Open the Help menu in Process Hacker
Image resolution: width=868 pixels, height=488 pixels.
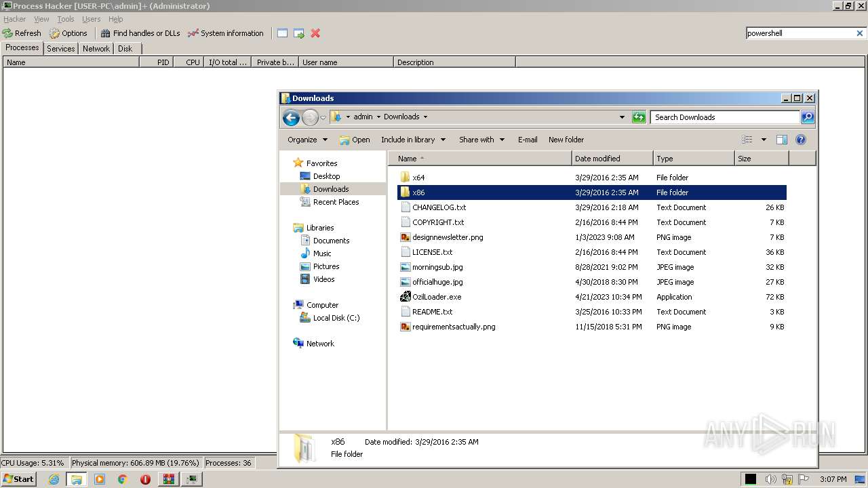click(116, 19)
